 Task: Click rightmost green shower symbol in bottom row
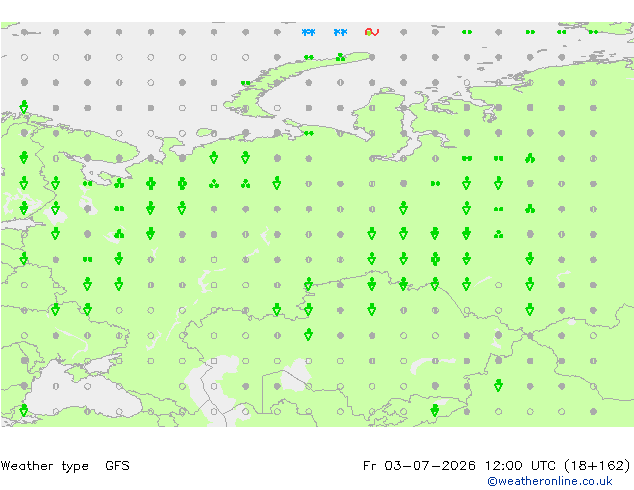(435, 410)
